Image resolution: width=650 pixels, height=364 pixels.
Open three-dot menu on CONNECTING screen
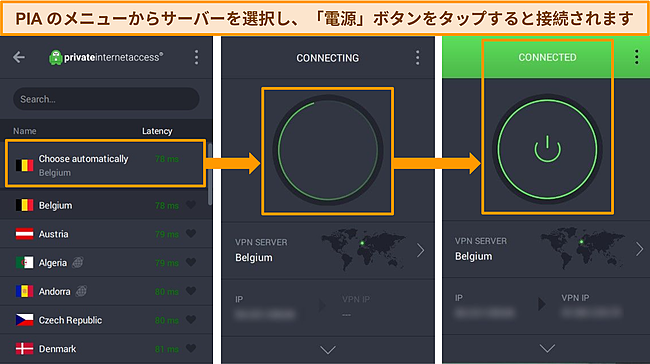coord(417,58)
